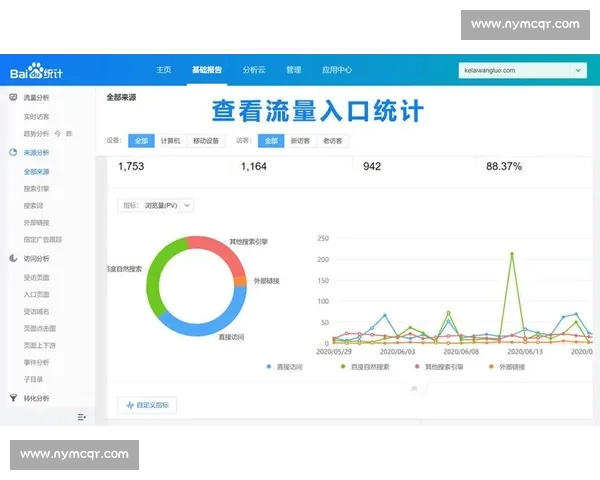This screenshot has width=600, height=480.
Task: Click the 942 metric value
Action: click(372, 167)
